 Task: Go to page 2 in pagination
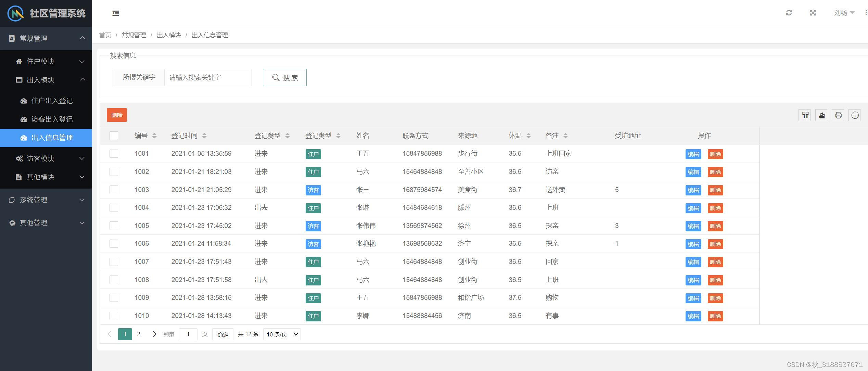[139, 334]
